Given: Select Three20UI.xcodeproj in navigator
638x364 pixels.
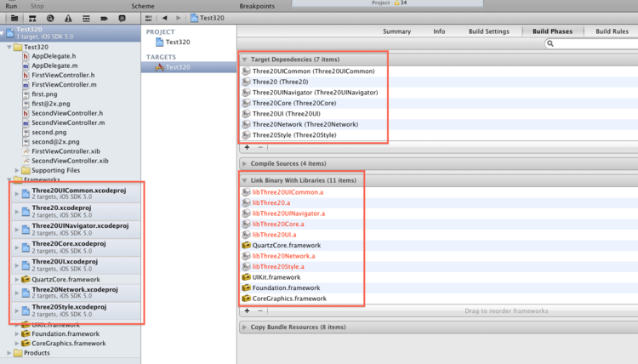Looking at the screenshot, I should [x=76, y=264].
